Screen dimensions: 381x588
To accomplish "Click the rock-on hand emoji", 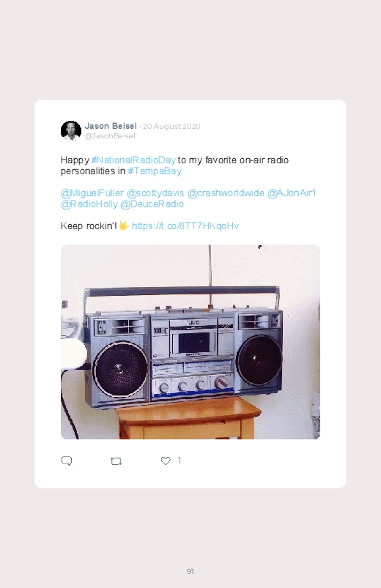I will point(124,226).
